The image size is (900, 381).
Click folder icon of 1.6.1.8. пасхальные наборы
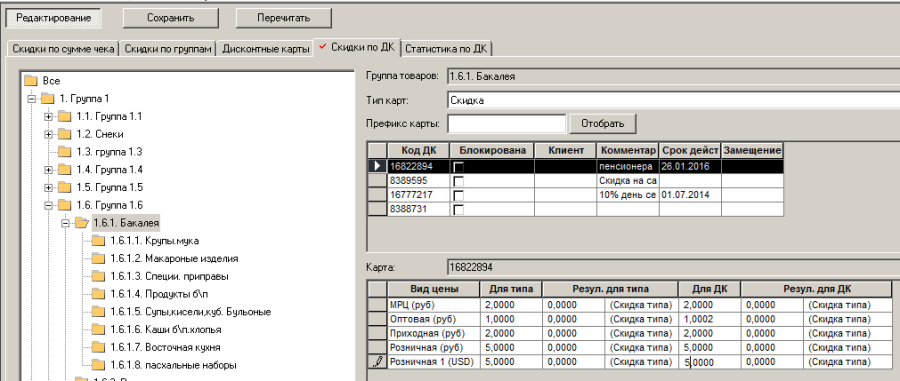point(99,365)
